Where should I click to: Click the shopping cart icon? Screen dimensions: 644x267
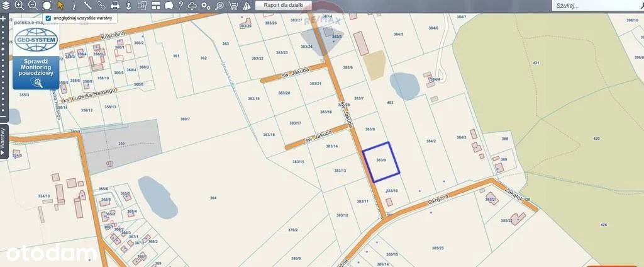233,5
